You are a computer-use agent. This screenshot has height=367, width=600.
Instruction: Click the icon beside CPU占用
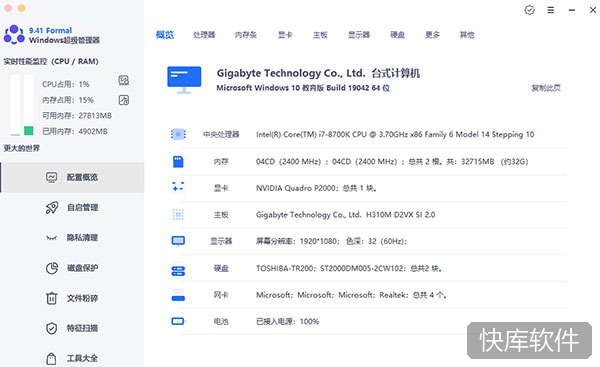[124, 80]
